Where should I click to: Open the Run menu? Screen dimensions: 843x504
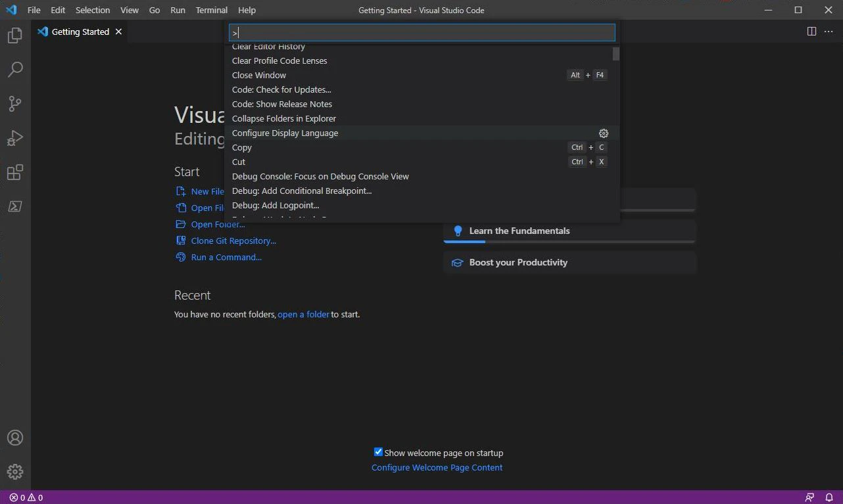(x=178, y=10)
